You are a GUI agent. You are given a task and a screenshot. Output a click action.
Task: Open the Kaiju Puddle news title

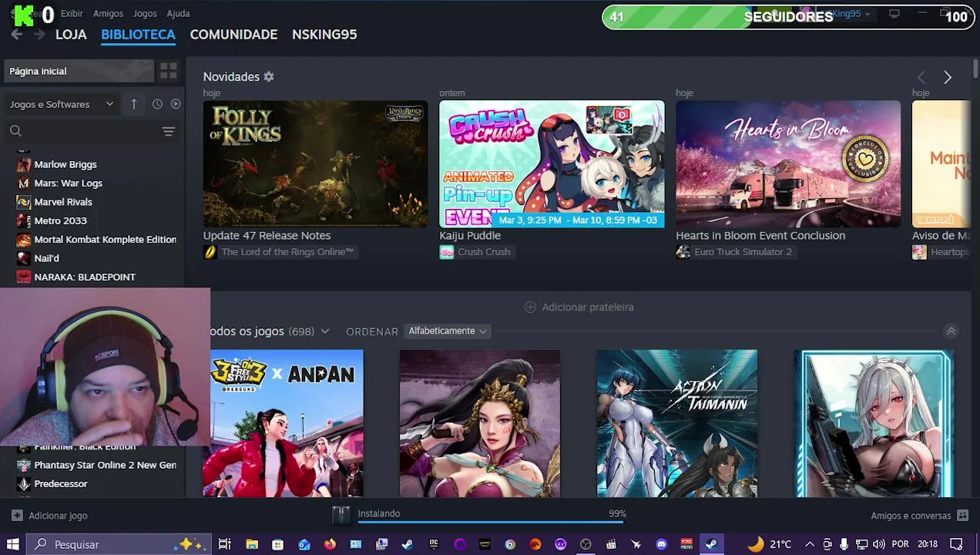pos(470,236)
